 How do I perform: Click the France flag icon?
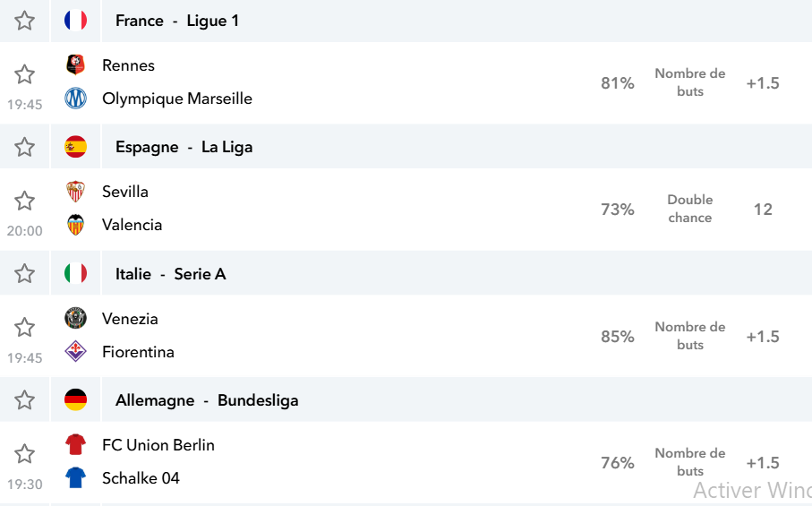75,21
